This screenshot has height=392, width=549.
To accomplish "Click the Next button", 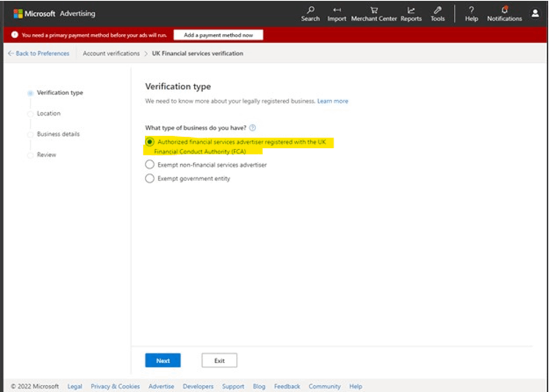I will pyautogui.click(x=163, y=361).
